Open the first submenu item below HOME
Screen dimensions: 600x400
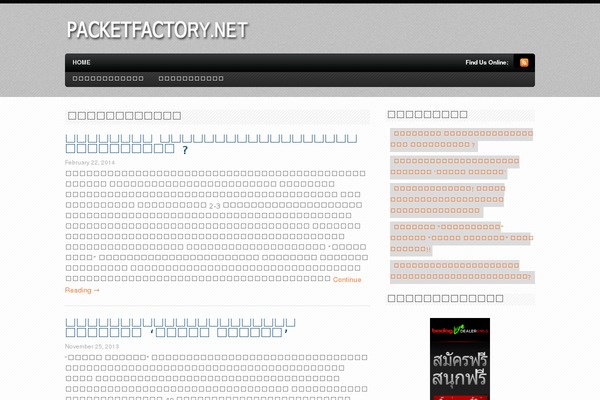point(108,78)
